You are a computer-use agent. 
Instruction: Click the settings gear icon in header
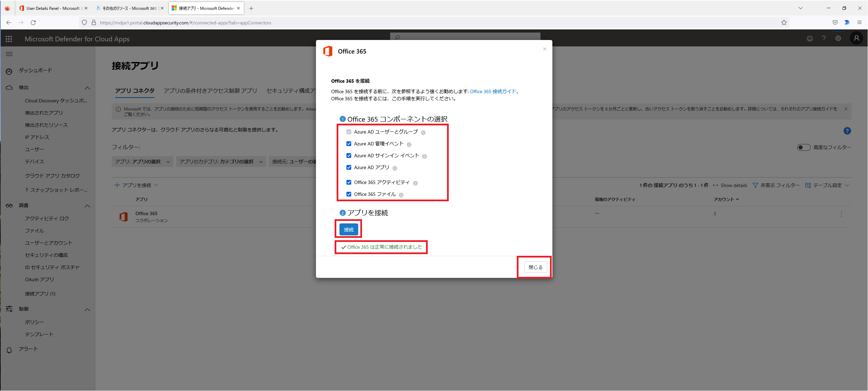coord(838,39)
